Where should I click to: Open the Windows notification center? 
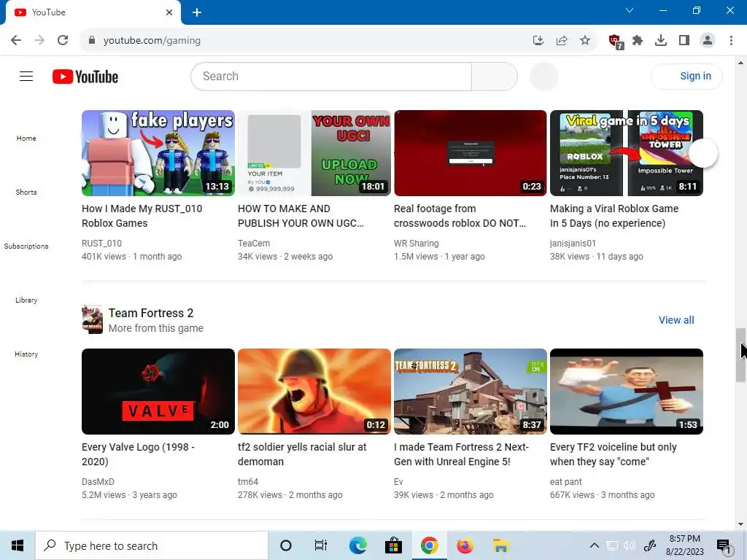click(724, 545)
